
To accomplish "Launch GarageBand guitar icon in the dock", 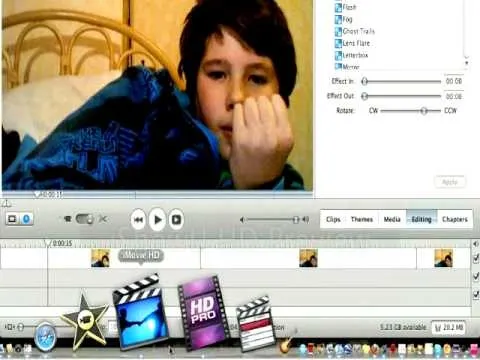I will pos(287,343).
